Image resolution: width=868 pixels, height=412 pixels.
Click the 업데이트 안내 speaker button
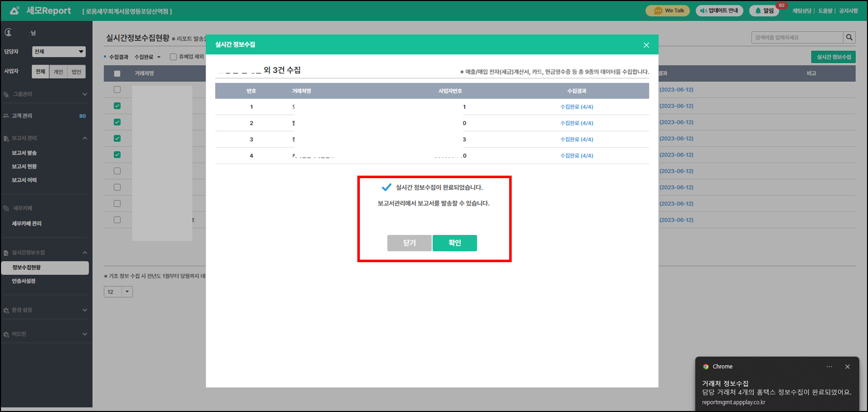point(719,11)
